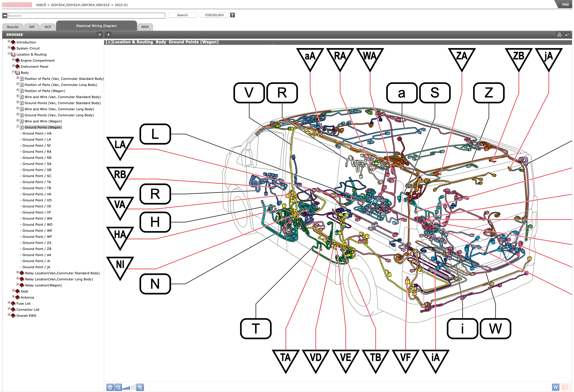The height and width of the screenshot is (392, 574).
Task: Click the zoom in magnifier icon
Action: [140, 387]
